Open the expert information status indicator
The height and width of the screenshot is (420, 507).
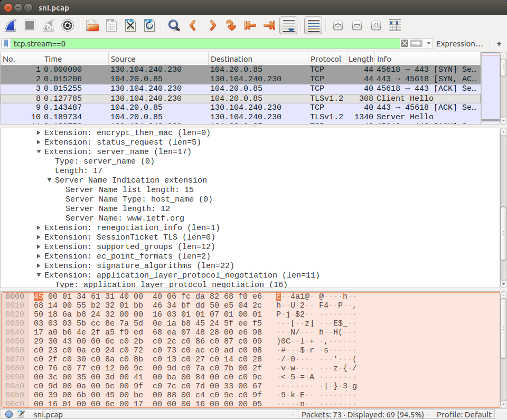(x=9, y=415)
